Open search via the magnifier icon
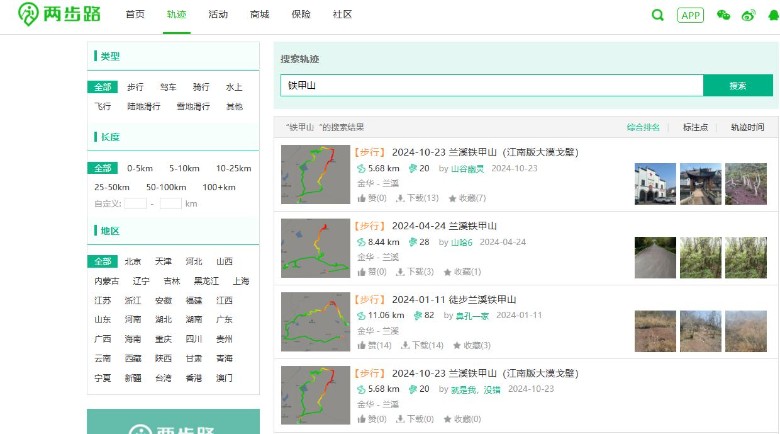Image resolution: width=780 pixels, height=434 pixels. [x=657, y=15]
